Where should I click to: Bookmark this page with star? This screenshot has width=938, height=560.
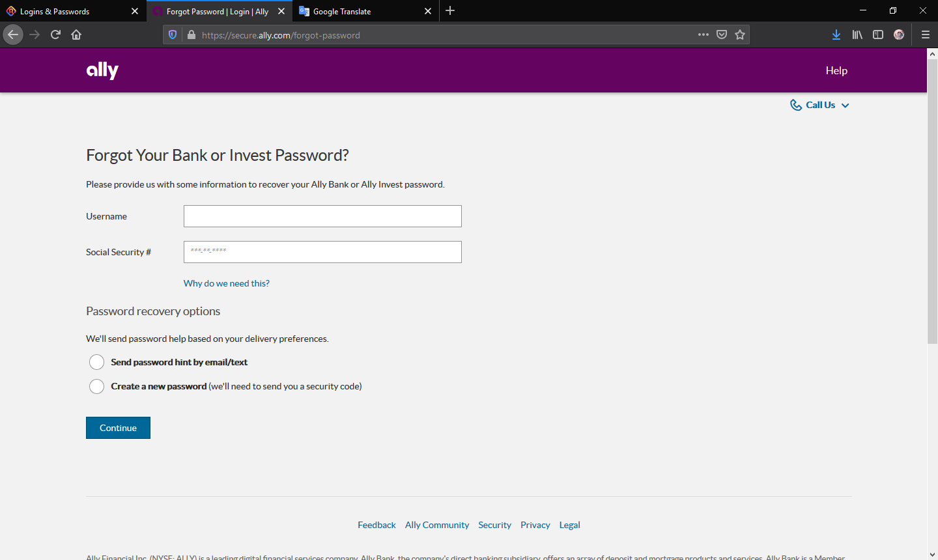tap(740, 35)
